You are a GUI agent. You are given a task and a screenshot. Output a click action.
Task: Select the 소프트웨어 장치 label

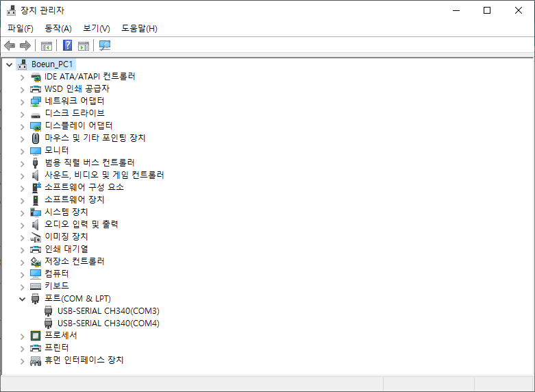[75, 199]
